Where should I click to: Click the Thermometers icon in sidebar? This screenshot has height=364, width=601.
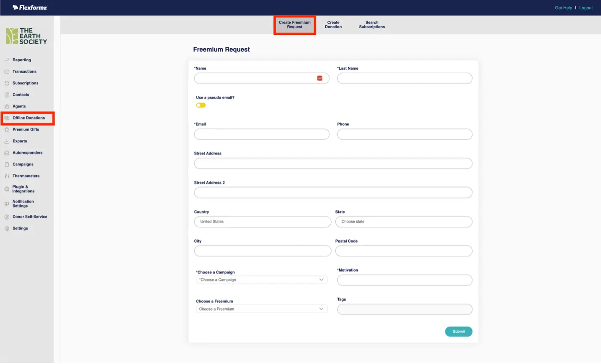tap(7, 176)
